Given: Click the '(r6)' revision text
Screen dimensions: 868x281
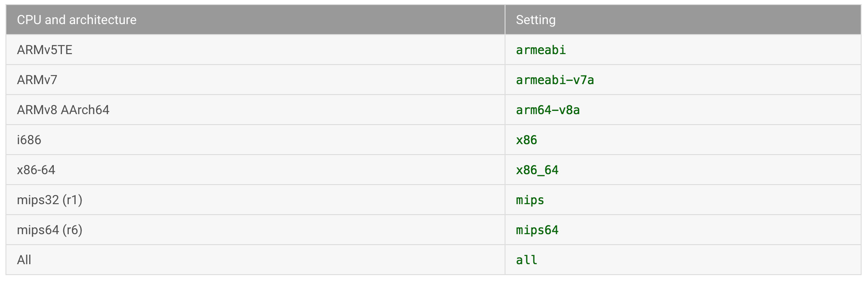Looking at the screenshot, I should coord(72,230).
